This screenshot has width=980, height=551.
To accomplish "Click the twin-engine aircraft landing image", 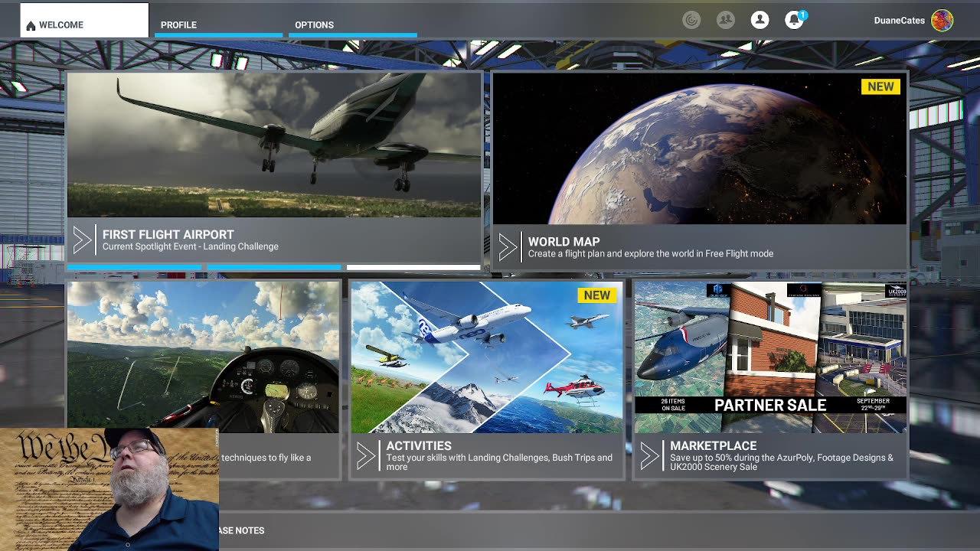I will click(x=274, y=145).
